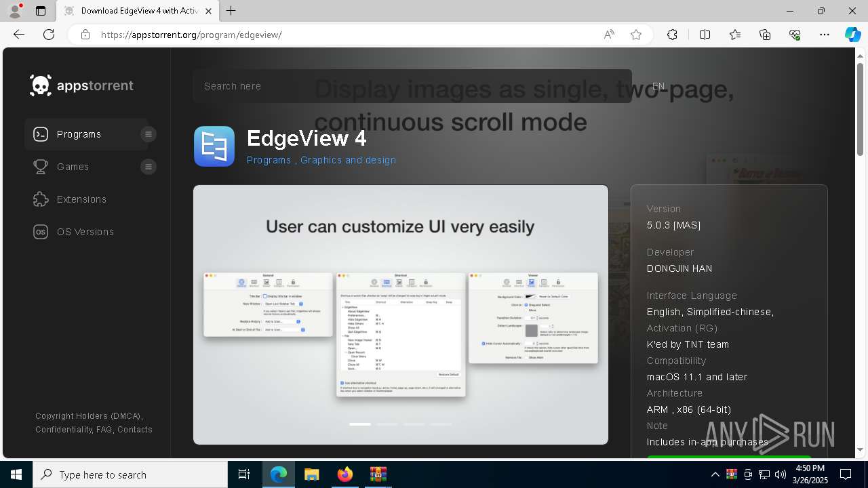Select the third carousel indicator
Screen dimensions: 868x488
[414, 424]
